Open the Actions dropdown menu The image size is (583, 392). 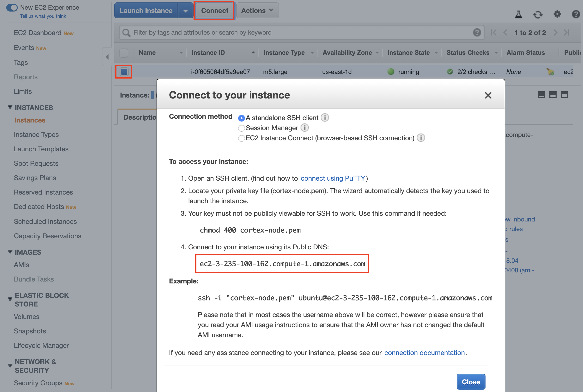coord(257,11)
